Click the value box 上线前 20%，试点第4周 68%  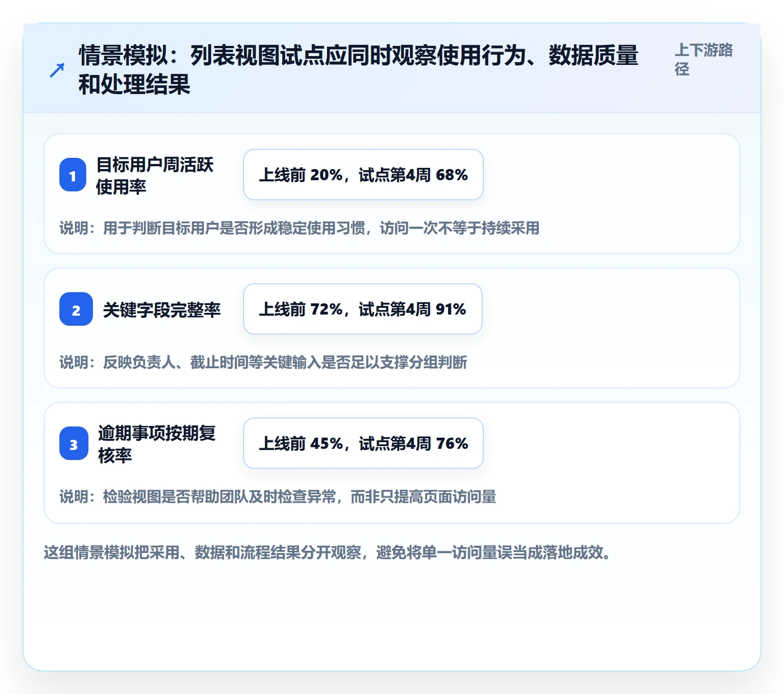click(363, 175)
